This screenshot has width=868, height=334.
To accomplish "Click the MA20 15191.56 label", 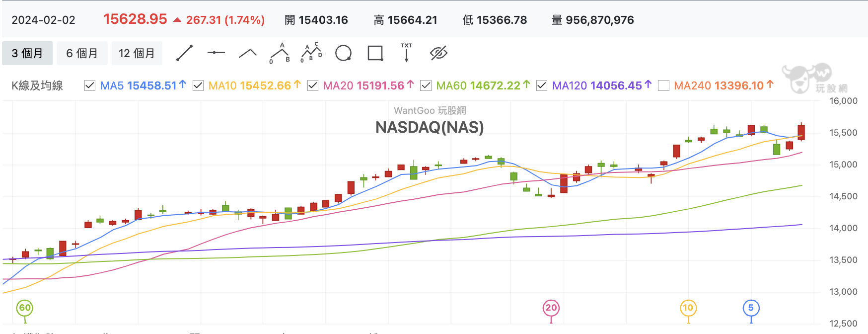I will [x=368, y=85].
